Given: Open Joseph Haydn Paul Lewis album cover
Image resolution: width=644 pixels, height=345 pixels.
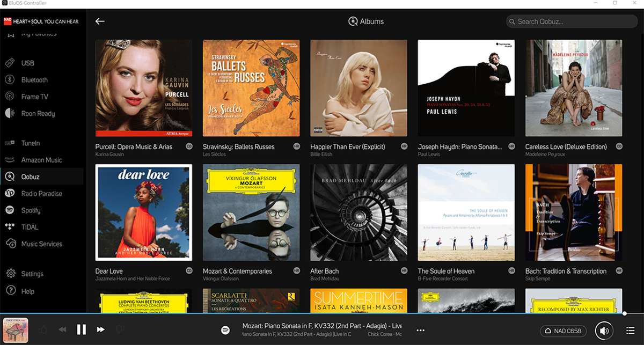Looking at the screenshot, I should click(466, 88).
